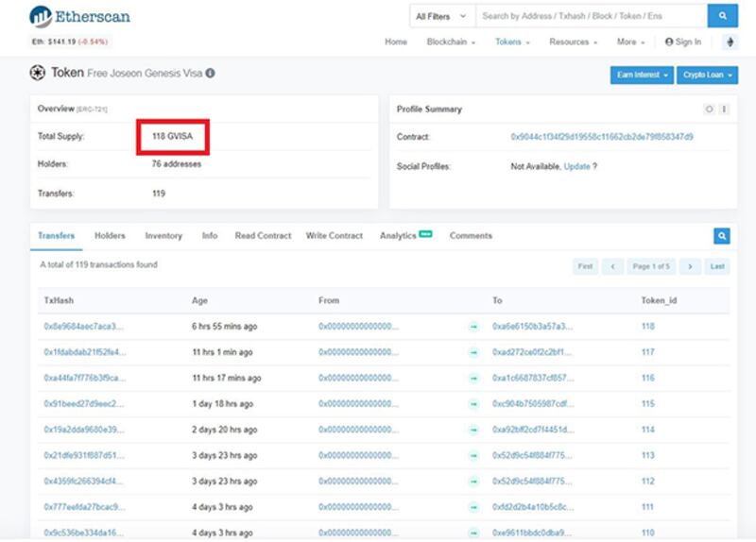Expand the Blockchain menu
The width and height of the screenshot is (756, 542).
click(451, 42)
